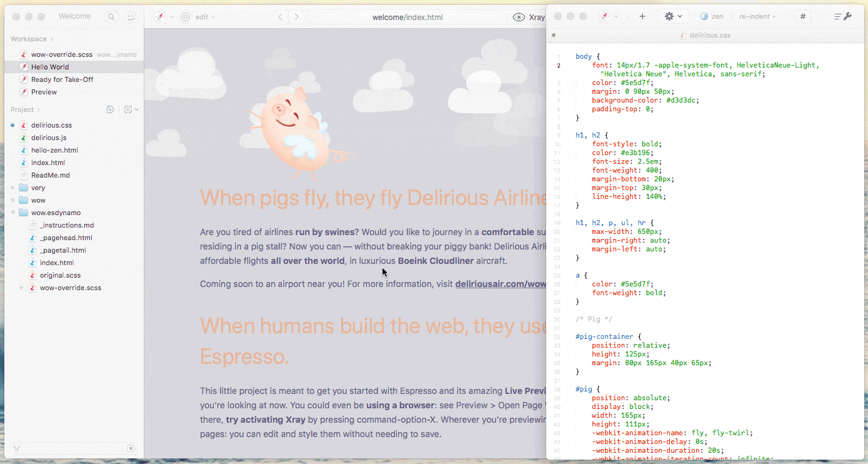The height and width of the screenshot is (464, 868).
Task: Click the list-and-wrench tools icon in editor toolbar
Action: point(843,16)
